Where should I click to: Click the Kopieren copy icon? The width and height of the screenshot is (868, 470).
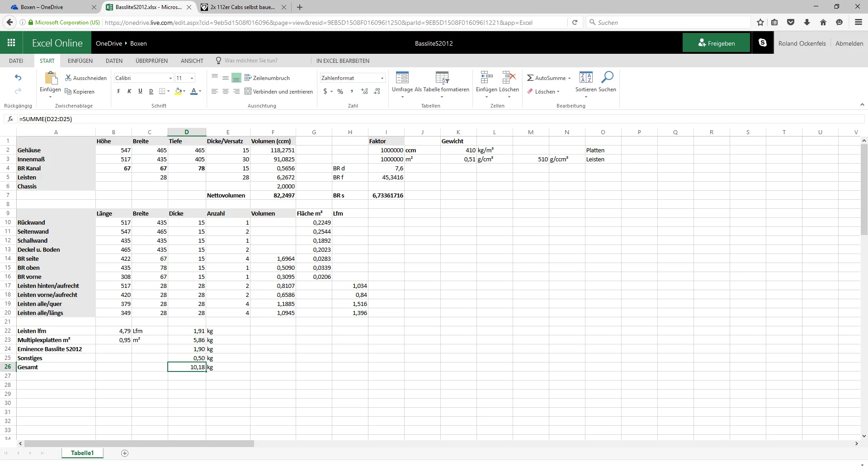pyautogui.click(x=69, y=92)
